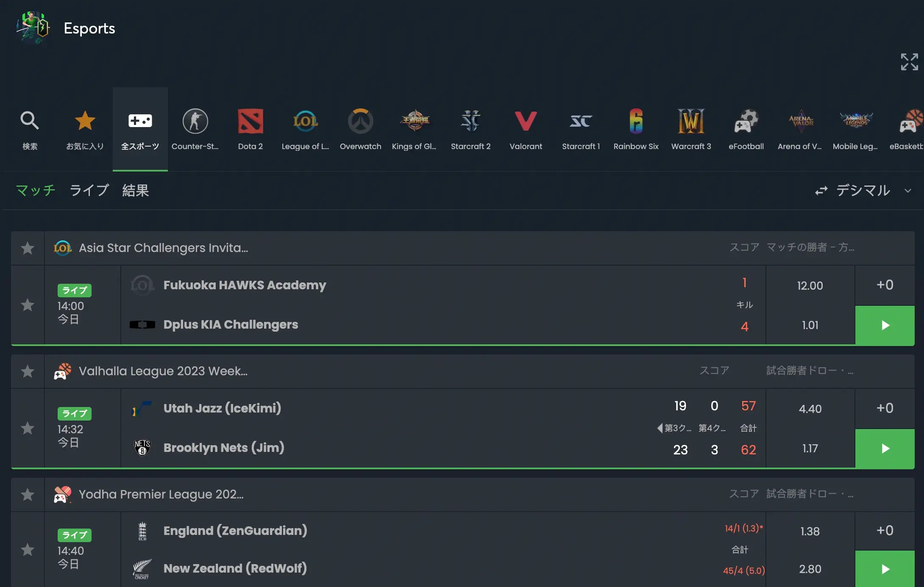Click Brooklyn Nets (Jim) team name

224,448
